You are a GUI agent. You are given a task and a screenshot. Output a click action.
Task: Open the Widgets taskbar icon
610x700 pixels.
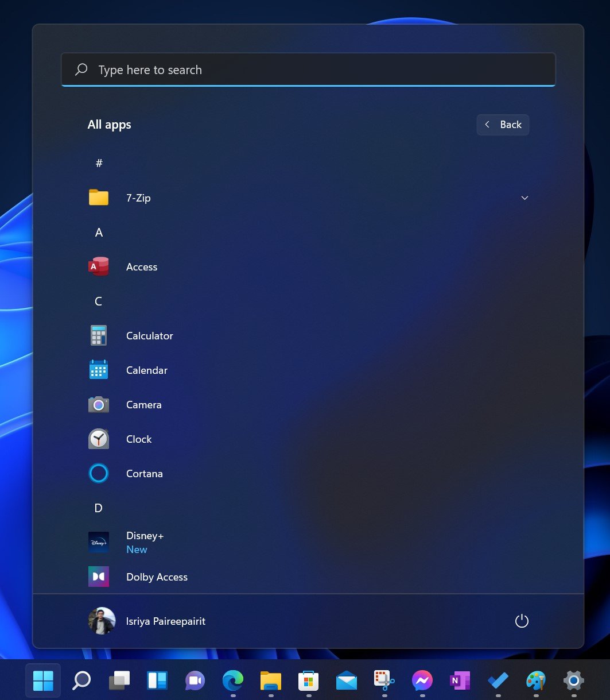coord(157,680)
